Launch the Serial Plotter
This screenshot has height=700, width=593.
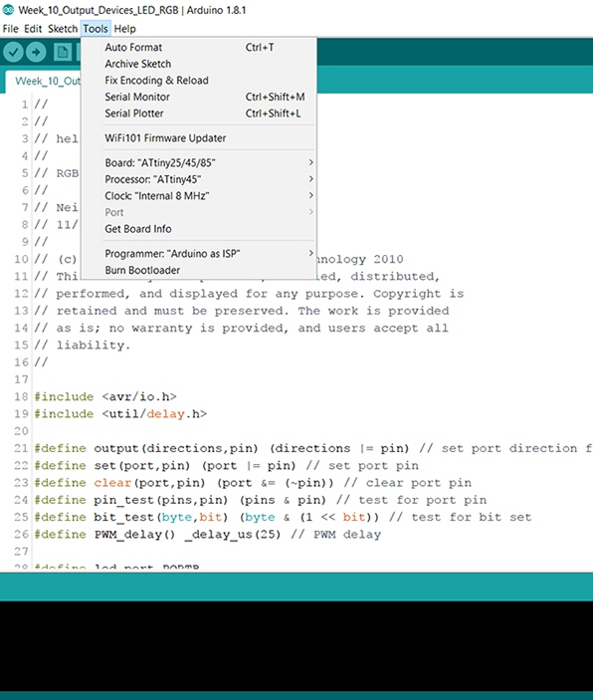coord(199,114)
